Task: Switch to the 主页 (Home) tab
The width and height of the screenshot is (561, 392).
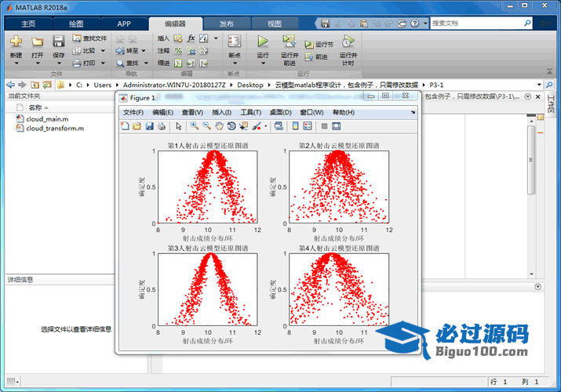Action: point(28,24)
